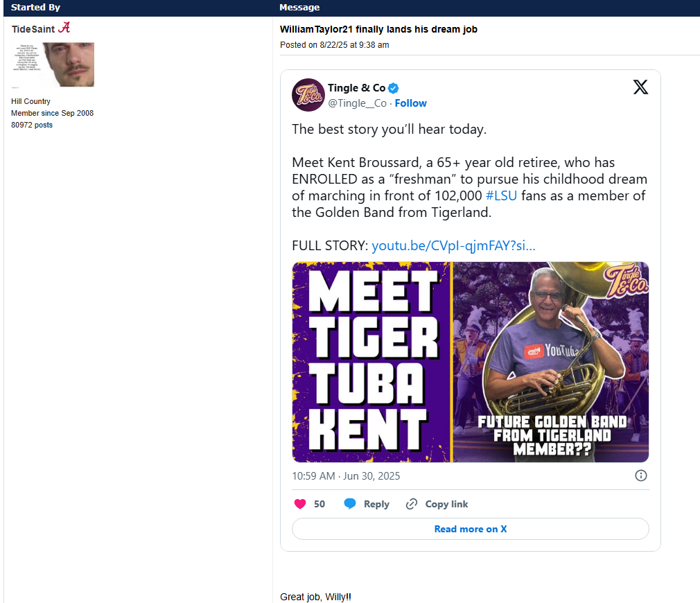Open the Tingle & Co profile avatar
The width and height of the screenshot is (700, 603).
pos(308,95)
